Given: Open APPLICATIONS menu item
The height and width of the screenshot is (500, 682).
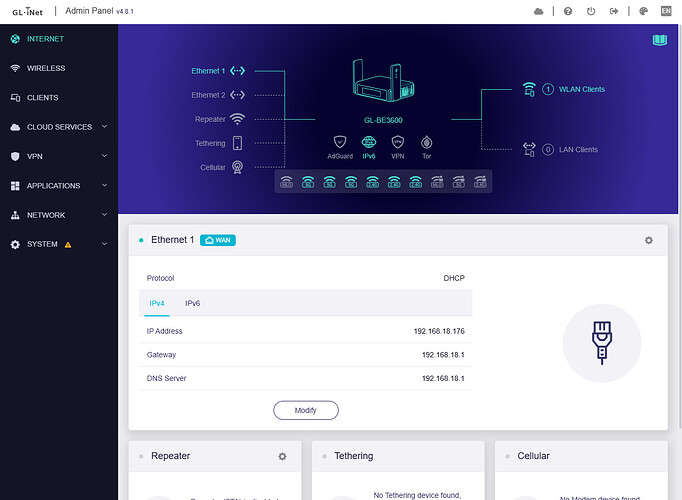Looking at the screenshot, I should 59,186.
